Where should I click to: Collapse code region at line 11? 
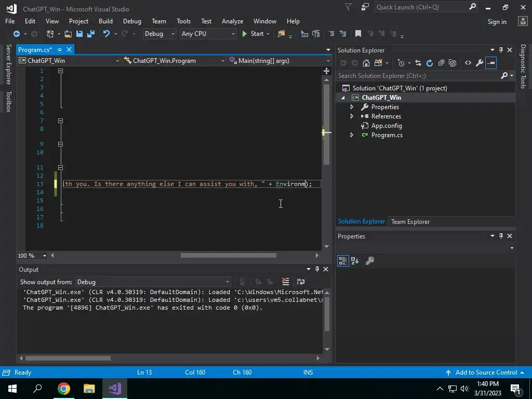(x=60, y=167)
